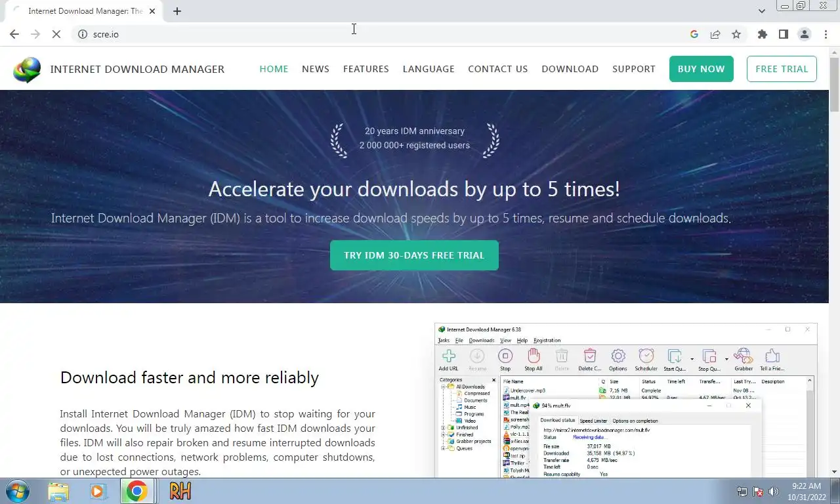Click the IDM application screenshot image

(625, 400)
